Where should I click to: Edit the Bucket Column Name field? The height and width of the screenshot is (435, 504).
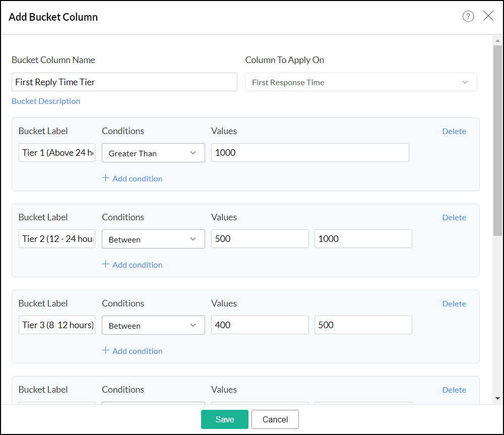coord(124,82)
